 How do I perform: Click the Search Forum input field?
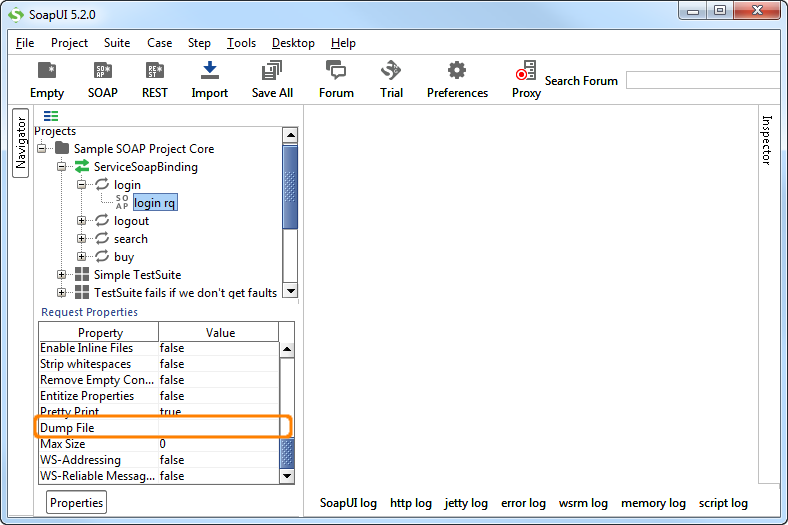pyautogui.click(x=704, y=80)
